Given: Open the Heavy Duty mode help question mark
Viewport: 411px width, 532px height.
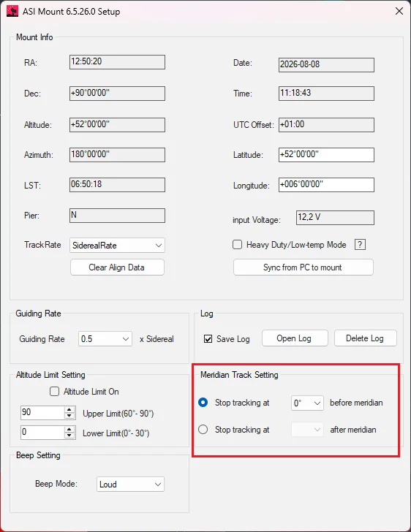Looking at the screenshot, I should click(x=360, y=245).
